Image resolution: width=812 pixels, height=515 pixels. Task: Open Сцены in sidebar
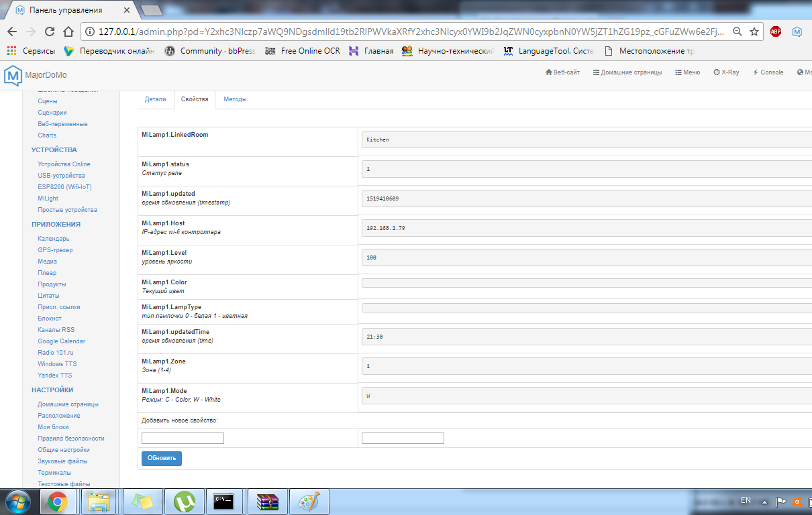pos(48,101)
